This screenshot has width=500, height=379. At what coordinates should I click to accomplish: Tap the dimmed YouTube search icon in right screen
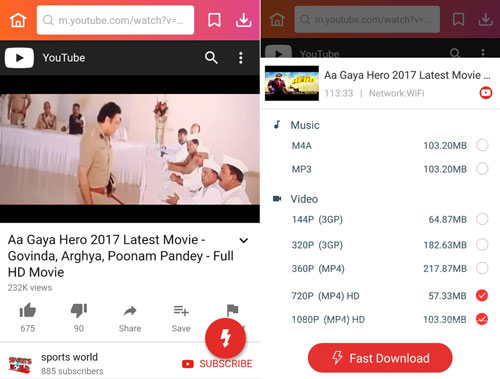tap(455, 52)
